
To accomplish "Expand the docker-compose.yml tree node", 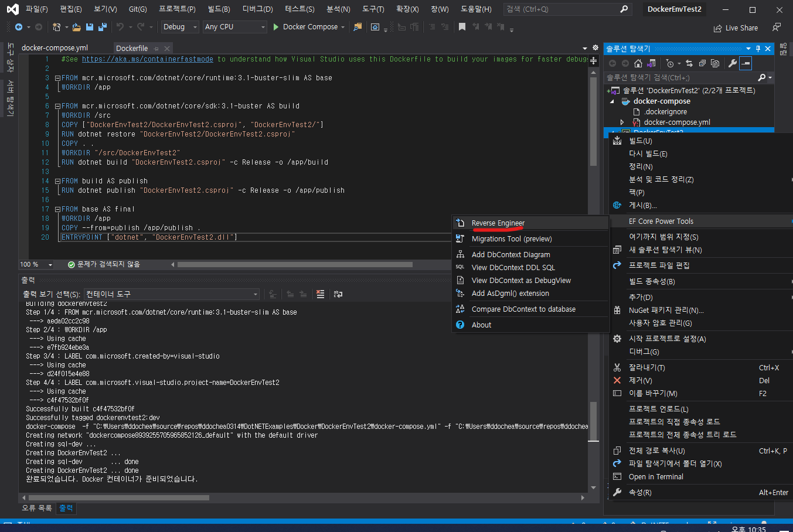I will coord(622,122).
